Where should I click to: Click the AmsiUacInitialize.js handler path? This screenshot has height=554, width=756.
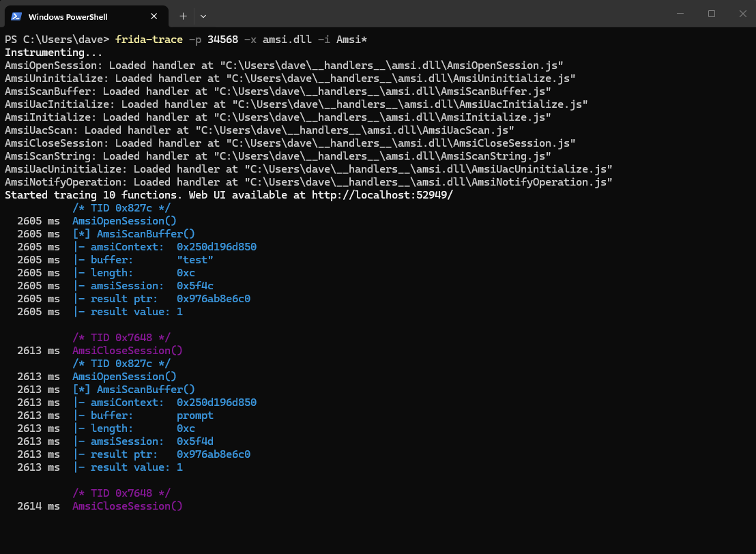410,104
